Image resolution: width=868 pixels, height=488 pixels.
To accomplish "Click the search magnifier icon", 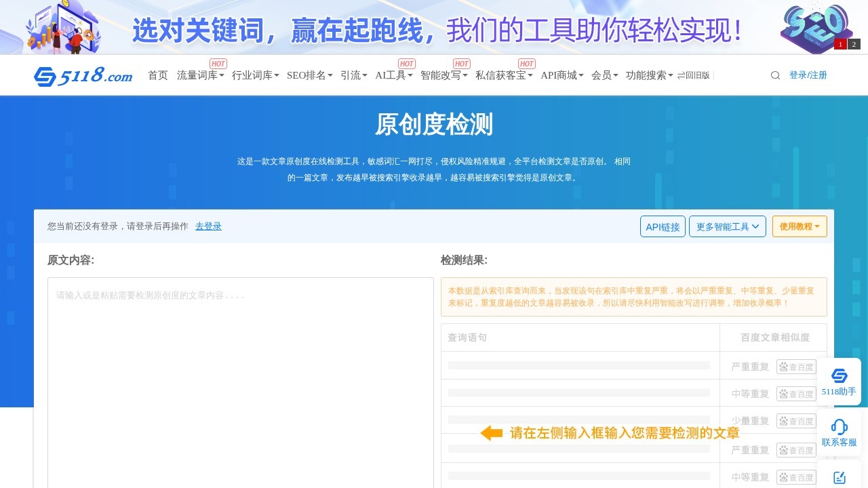I will click(x=775, y=75).
